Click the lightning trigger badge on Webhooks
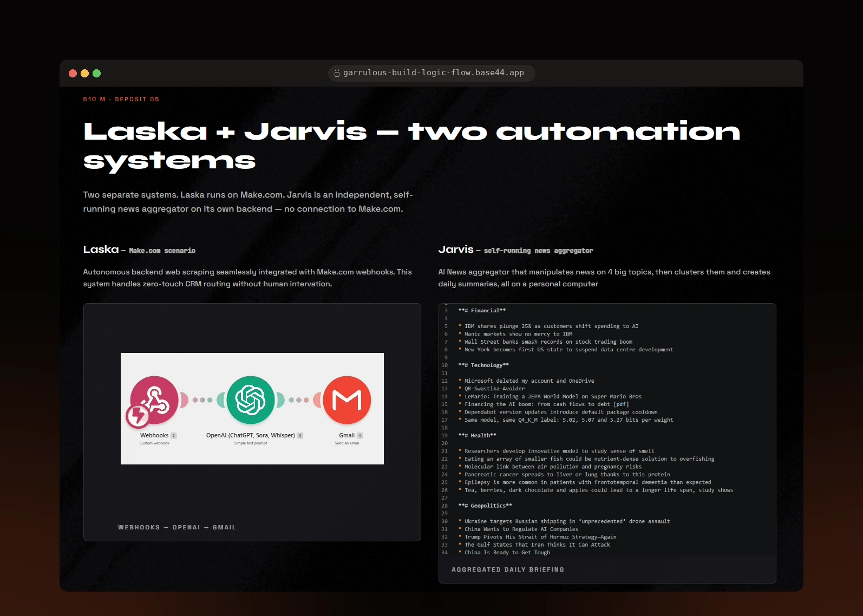863x616 pixels. pos(138,416)
